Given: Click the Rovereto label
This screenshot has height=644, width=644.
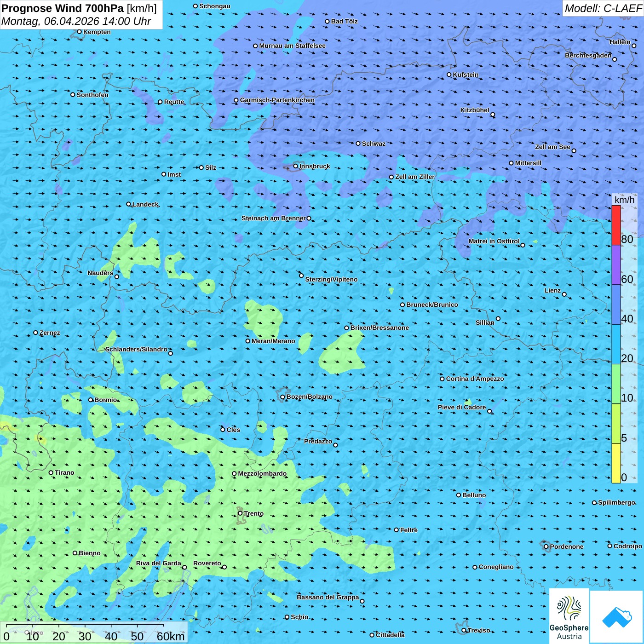Looking at the screenshot, I should tap(207, 563).
